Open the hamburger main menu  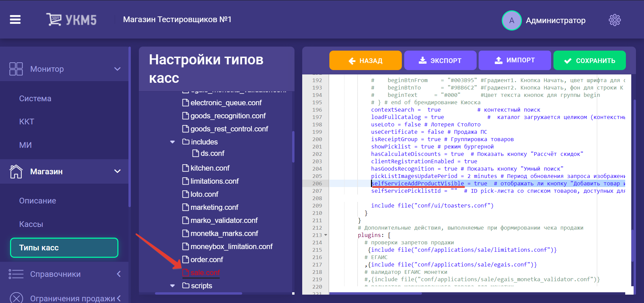point(15,20)
